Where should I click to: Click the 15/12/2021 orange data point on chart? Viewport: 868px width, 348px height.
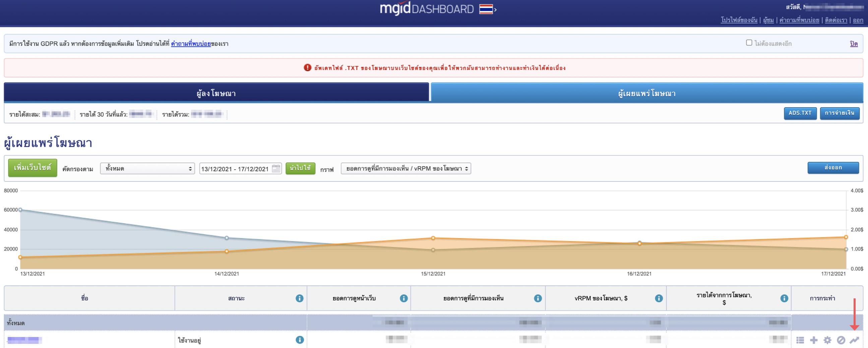pyautogui.click(x=433, y=238)
